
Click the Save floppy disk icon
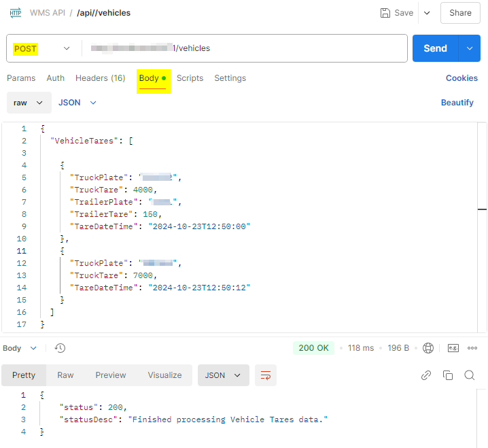(385, 13)
